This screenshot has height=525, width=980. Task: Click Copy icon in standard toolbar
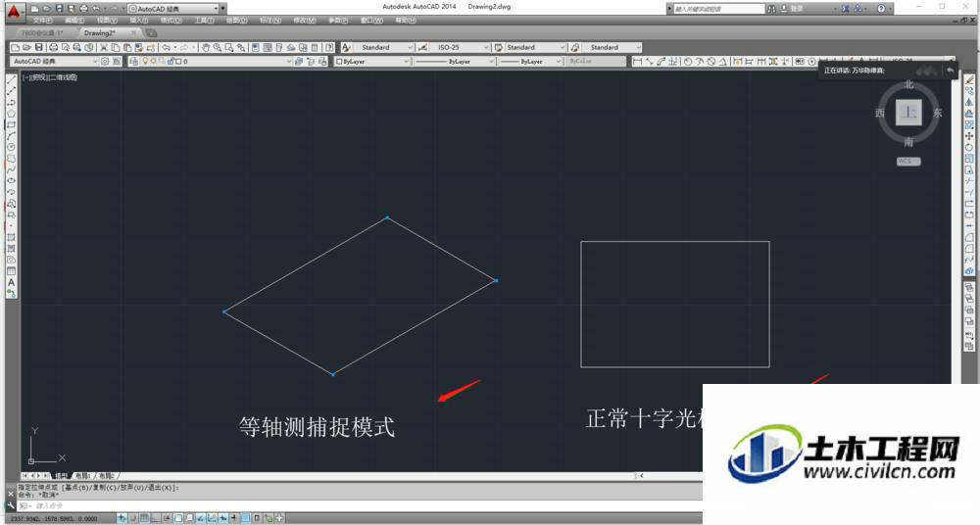tap(116, 47)
